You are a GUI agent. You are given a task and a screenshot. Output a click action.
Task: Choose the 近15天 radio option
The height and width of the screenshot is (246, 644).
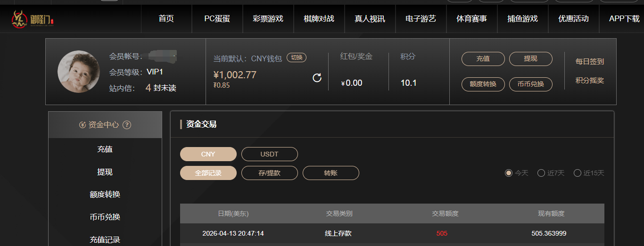click(x=578, y=173)
